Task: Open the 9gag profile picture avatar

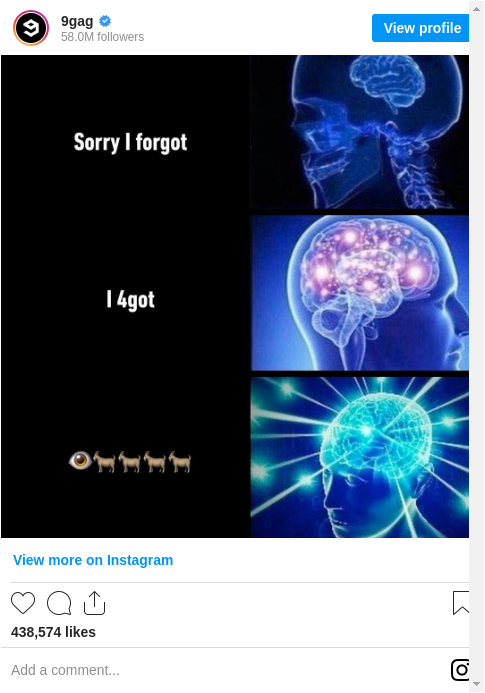Action: click(x=31, y=28)
